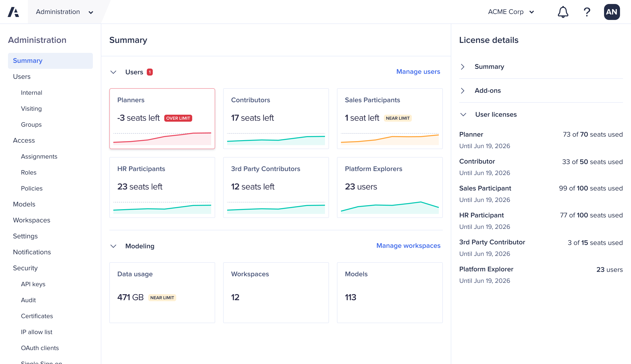
Task: Select Internal under Users in sidebar
Action: (x=31, y=92)
